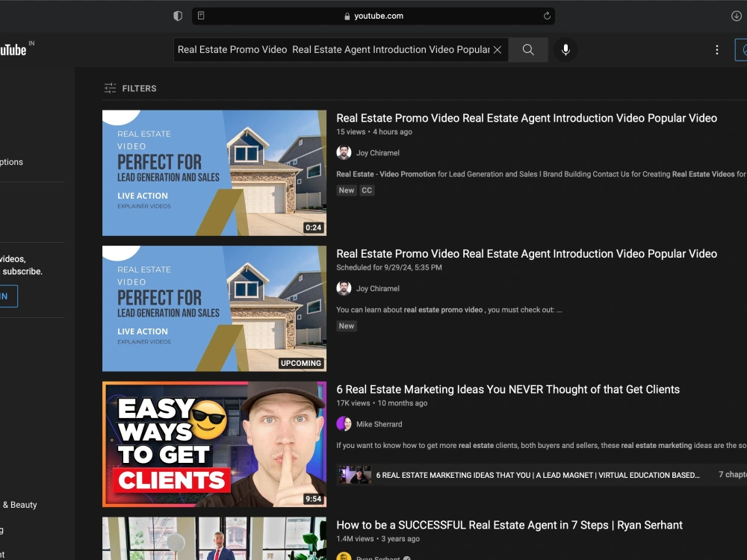
Task: Focus the YouTube search field
Action: point(333,49)
